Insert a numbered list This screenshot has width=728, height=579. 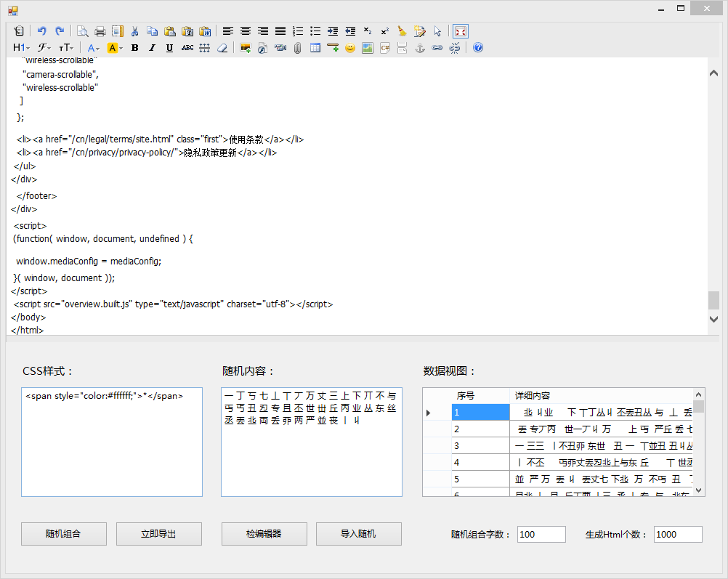pos(298,31)
